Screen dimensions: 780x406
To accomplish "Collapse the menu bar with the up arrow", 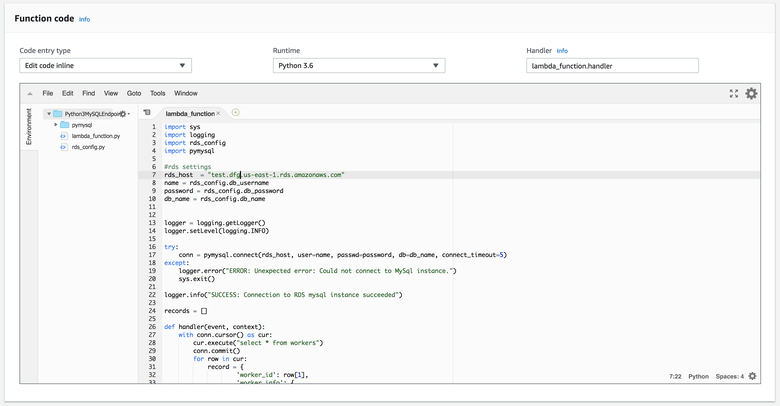I will [30, 94].
